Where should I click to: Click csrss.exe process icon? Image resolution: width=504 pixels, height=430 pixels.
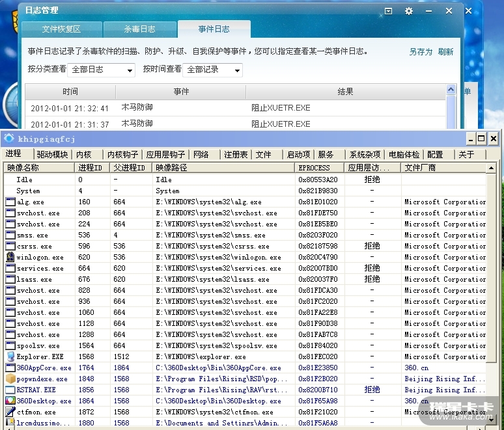[x=10, y=247]
